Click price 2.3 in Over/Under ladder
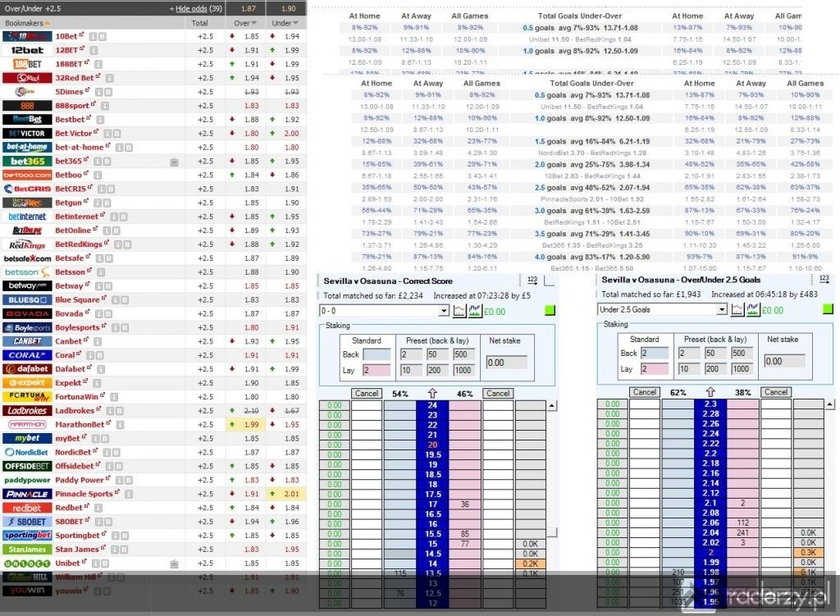Viewport: 840px width, 616px height. [x=710, y=404]
